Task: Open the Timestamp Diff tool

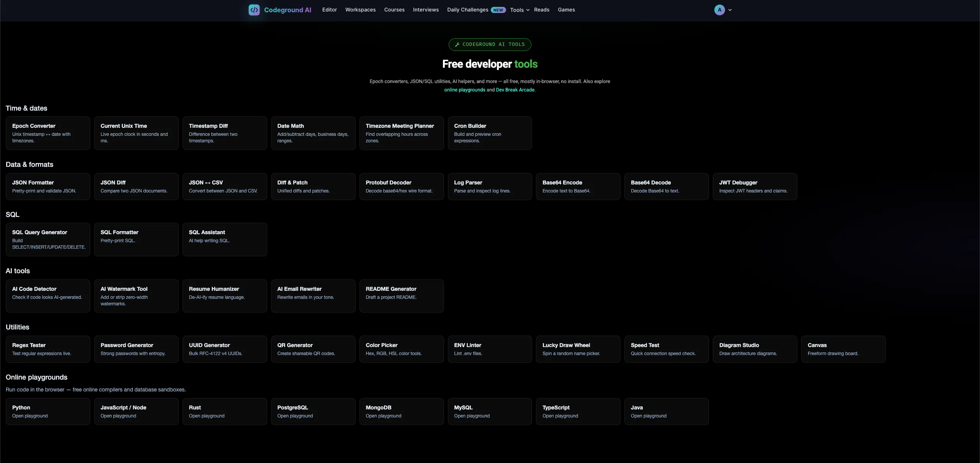Action: click(x=225, y=133)
